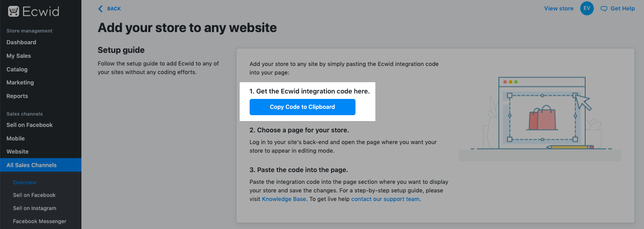The width and height of the screenshot is (644, 229).
Task: Click contact our support team link
Action: tap(385, 199)
